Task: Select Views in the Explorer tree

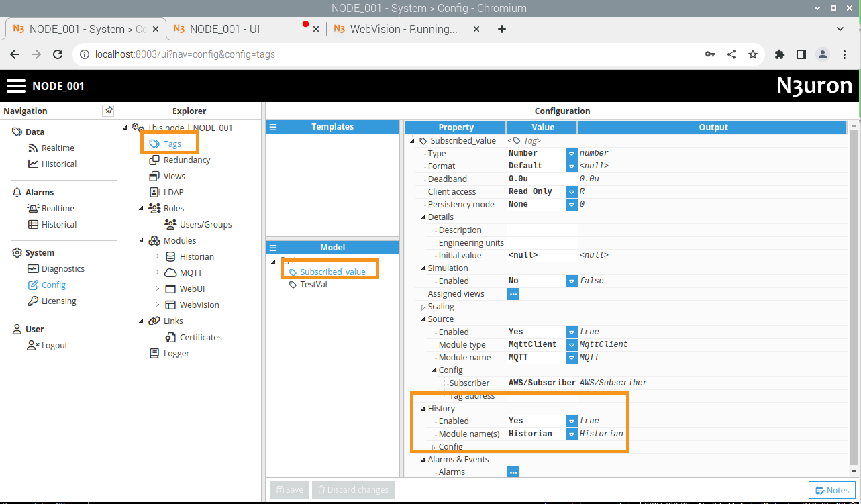Action: pos(167,177)
